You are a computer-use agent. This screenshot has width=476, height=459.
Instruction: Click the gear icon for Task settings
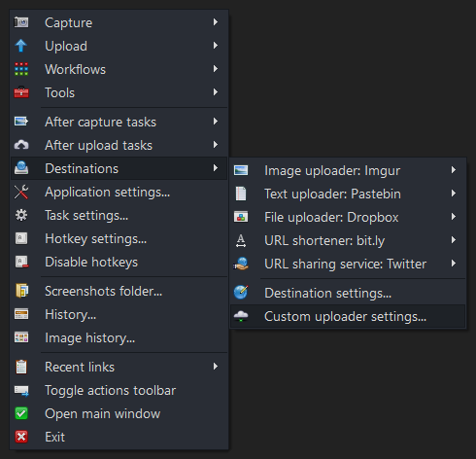tap(21, 215)
